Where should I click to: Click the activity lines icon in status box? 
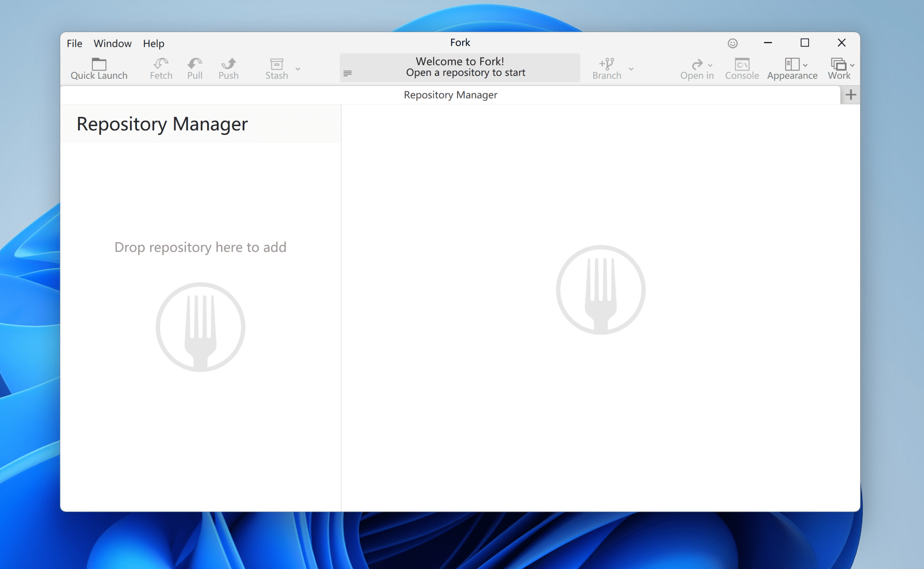(347, 73)
